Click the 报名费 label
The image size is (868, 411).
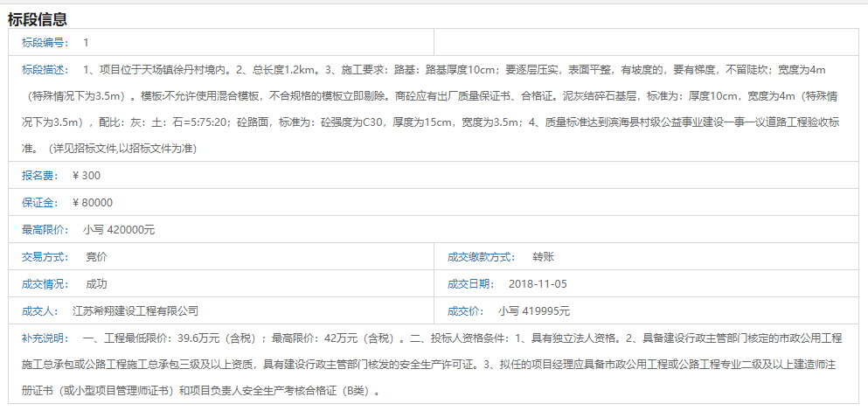40,175
